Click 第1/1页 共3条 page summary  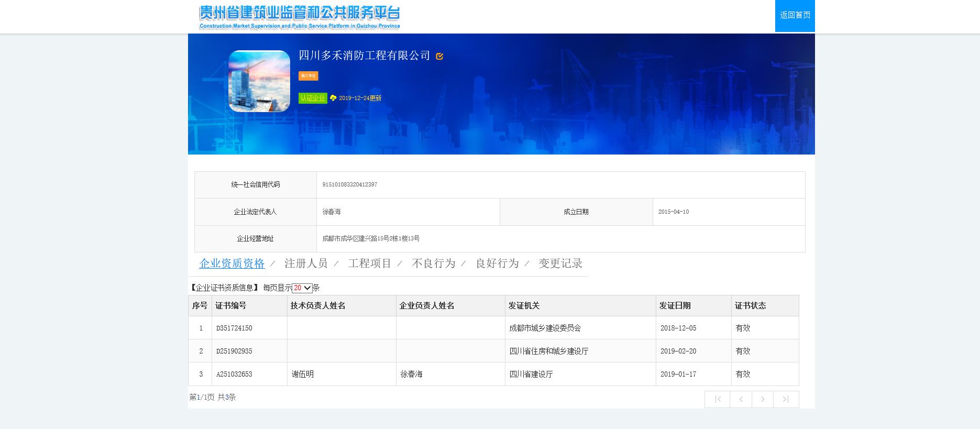click(213, 398)
